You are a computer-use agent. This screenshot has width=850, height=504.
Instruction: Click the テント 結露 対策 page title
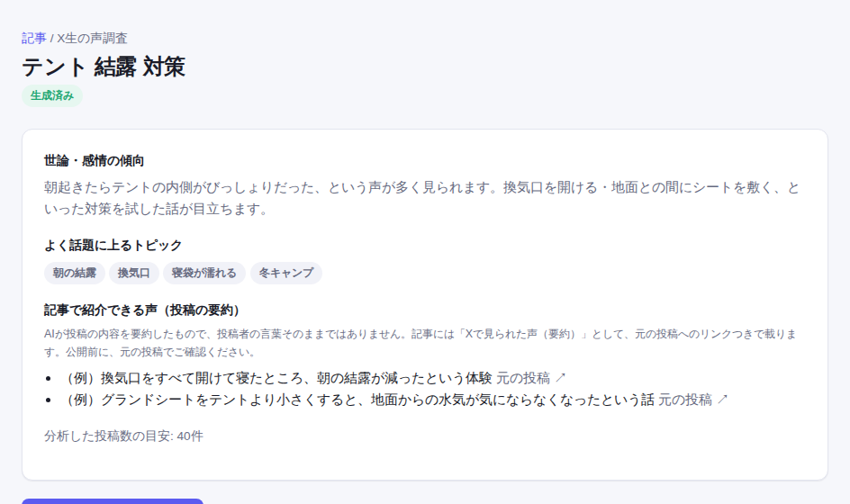pos(104,67)
